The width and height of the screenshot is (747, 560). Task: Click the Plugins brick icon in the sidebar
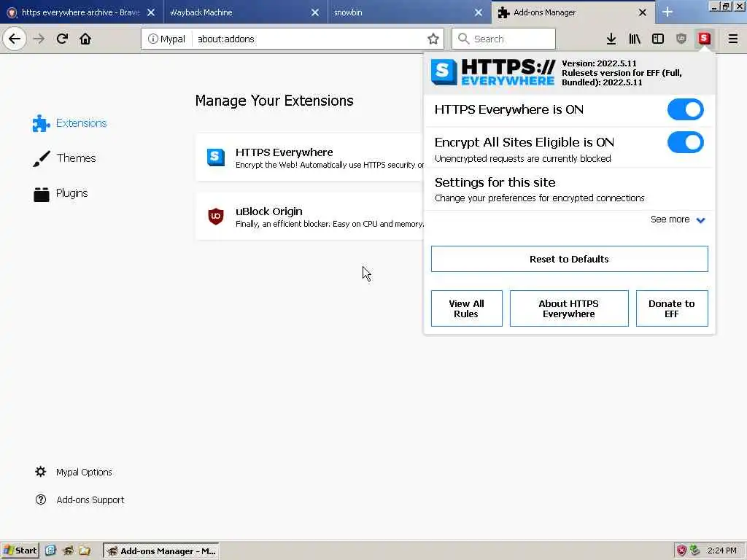[42, 194]
